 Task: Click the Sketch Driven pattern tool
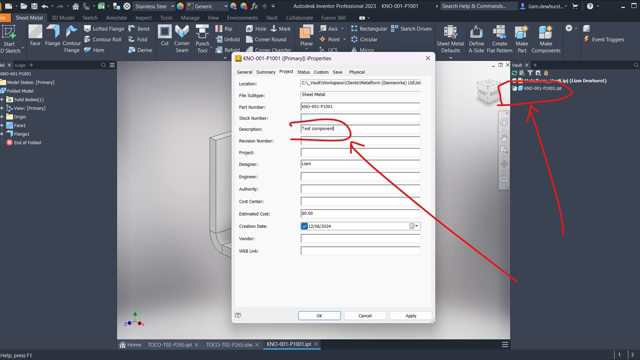(411, 29)
